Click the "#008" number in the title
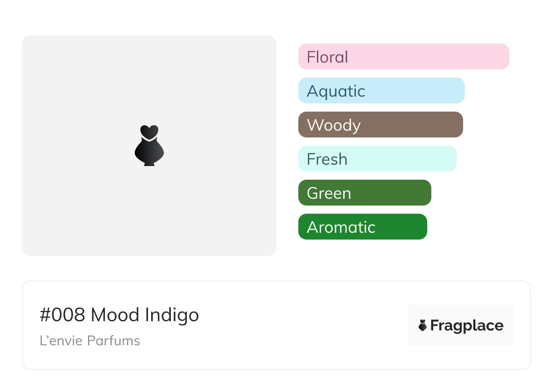 (x=62, y=315)
